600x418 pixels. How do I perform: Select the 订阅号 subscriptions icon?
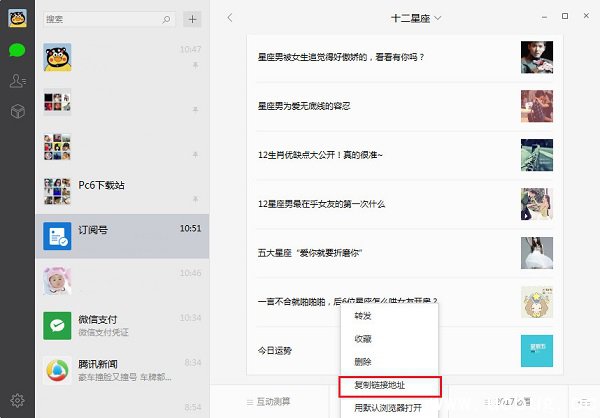click(57, 236)
